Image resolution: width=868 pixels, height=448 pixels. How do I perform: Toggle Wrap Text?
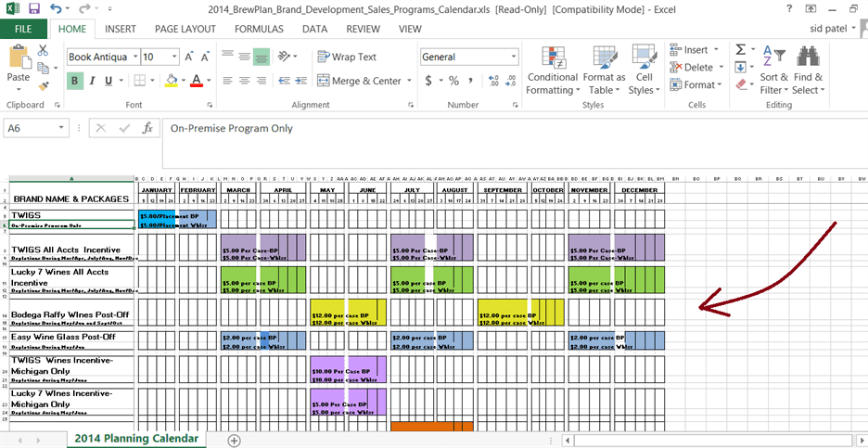tap(347, 57)
